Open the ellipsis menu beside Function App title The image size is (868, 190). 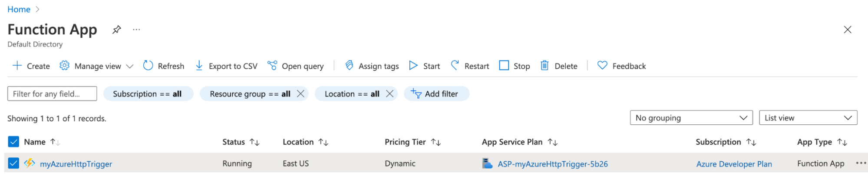coord(136,30)
